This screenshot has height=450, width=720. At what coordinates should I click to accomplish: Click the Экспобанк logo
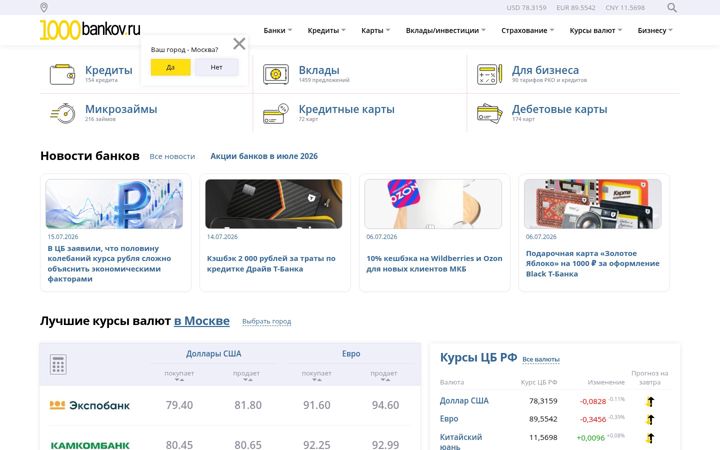point(90,405)
